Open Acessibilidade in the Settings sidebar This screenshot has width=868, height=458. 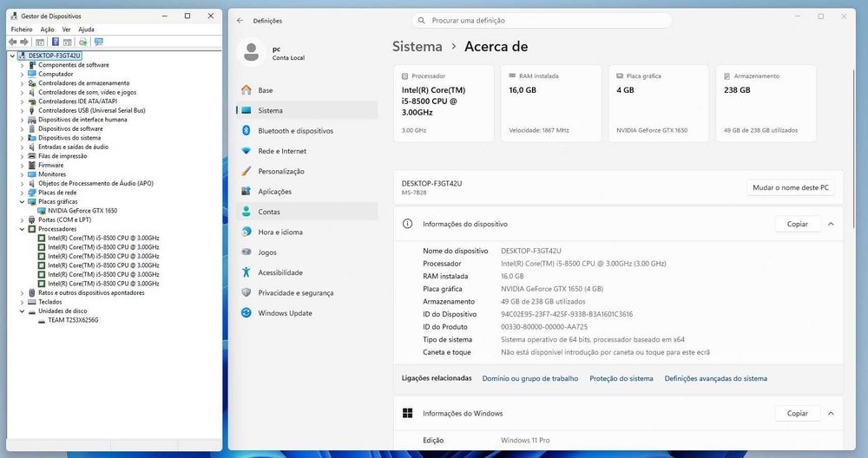307,272
